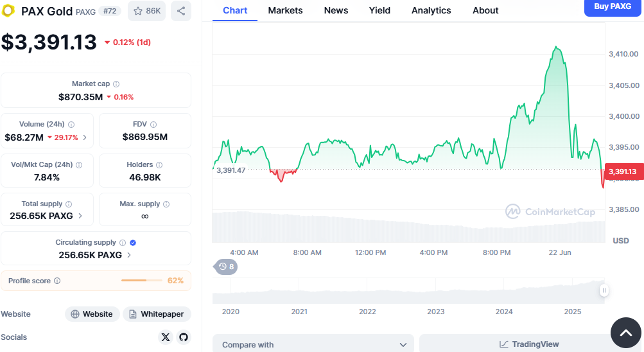Click the PAX Gold coin logo

tap(8, 10)
